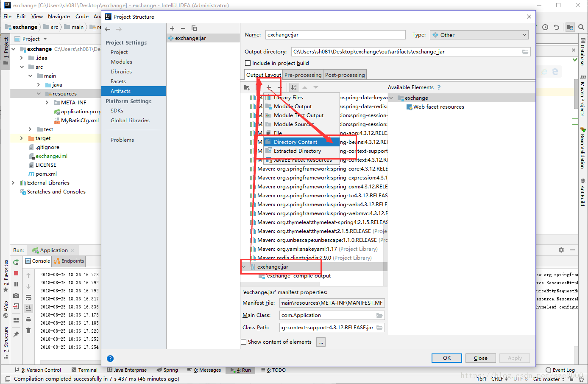Open Run panel settings gear

561,250
